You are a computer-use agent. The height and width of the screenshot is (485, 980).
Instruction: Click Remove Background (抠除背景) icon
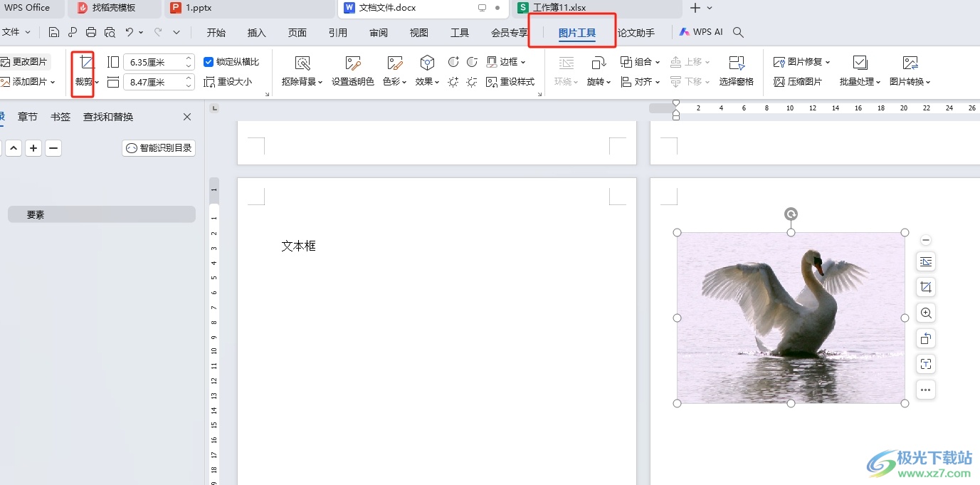302,63
